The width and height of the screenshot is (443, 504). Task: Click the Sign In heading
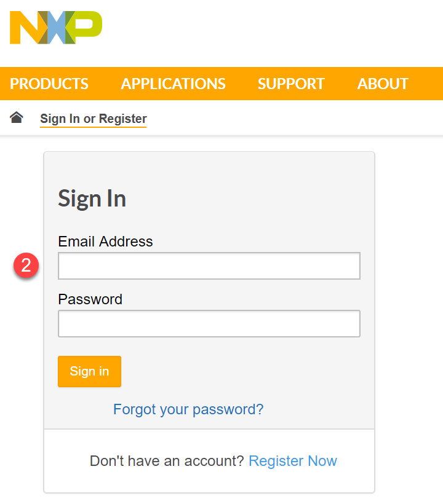tap(92, 199)
